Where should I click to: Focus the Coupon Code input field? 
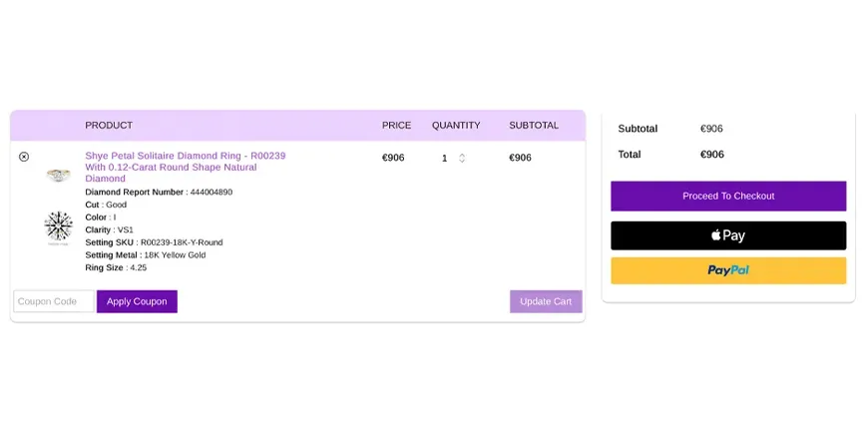coord(53,301)
